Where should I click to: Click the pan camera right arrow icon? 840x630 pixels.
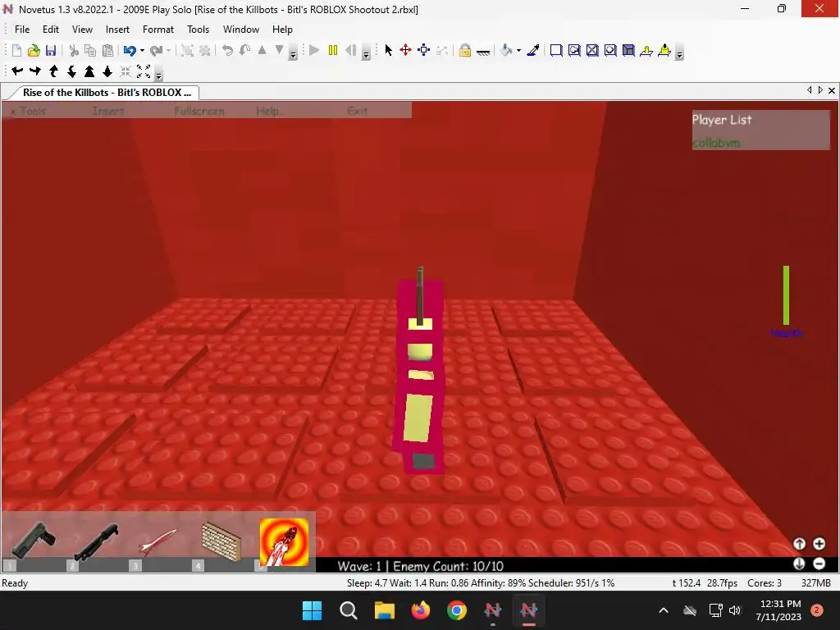point(35,71)
